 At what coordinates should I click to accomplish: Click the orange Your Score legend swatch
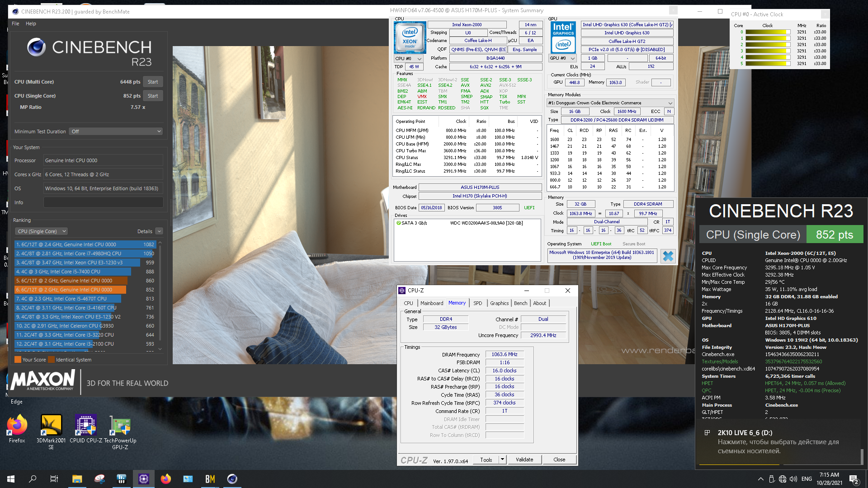[x=18, y=360]
